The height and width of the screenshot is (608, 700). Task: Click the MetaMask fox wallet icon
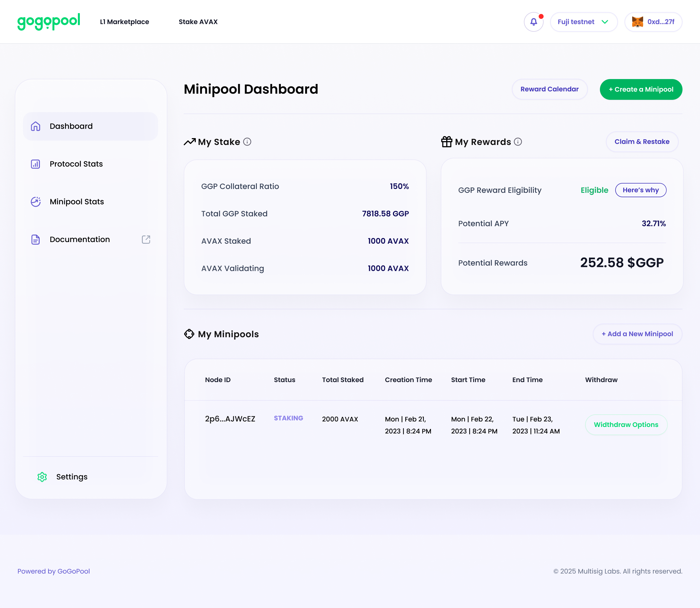[638, 21]
